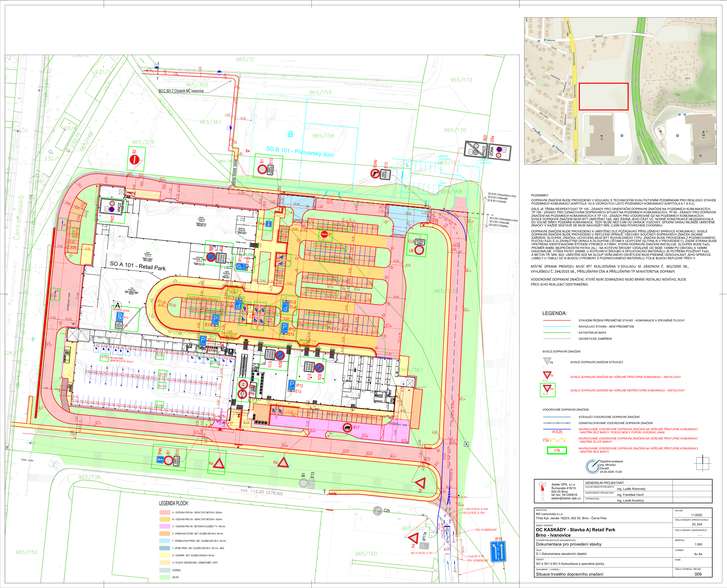Click the format value 8x A4
The height and width of the screenshot is (588, 727).
tap(698, 554)
